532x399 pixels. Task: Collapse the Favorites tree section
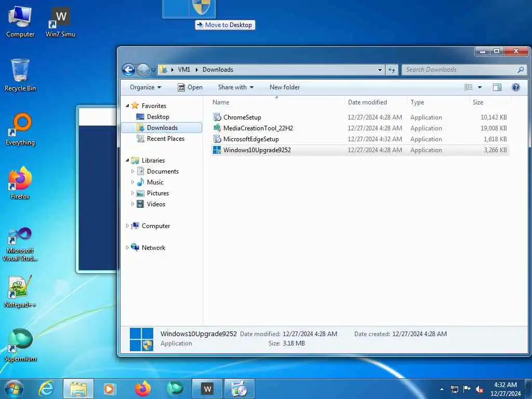[127, 106]
